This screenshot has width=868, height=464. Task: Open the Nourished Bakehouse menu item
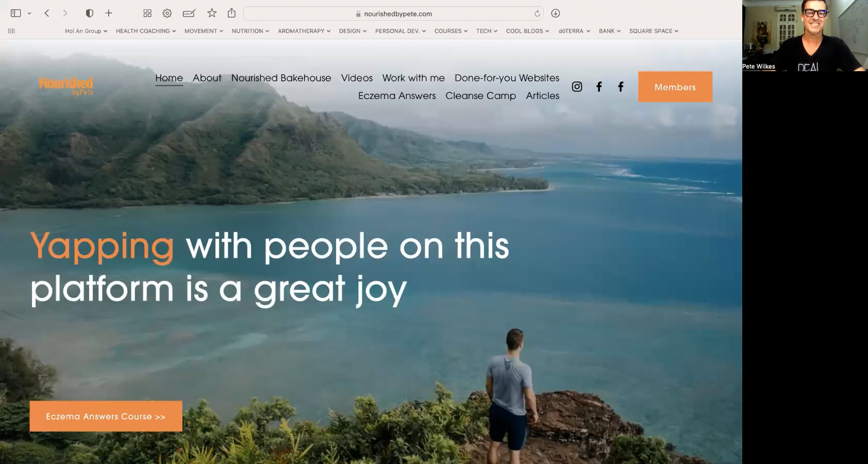coord(281,78)
